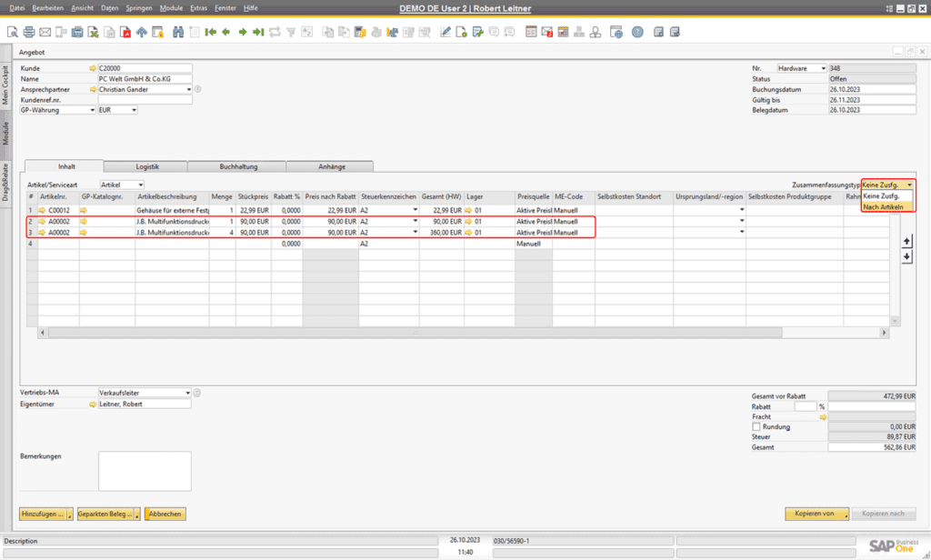The image size is (931, 560).
Task: Open Steuerkennzeichen dropdown in row 1
Action: (x=415, y=210)
